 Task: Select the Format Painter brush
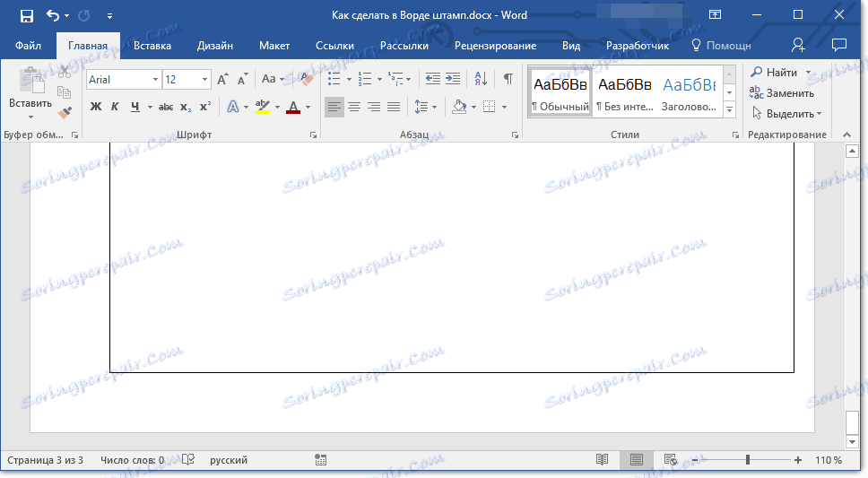pyautogui.click(x=65, y=113)
